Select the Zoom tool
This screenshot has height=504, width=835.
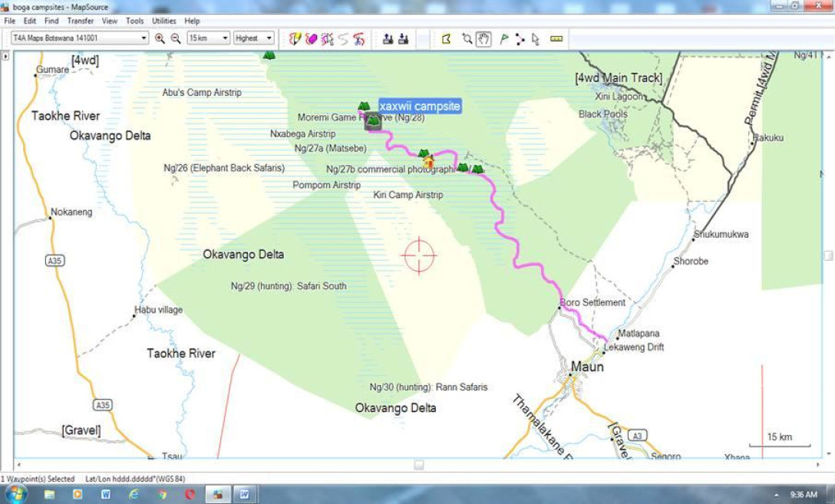467,38
